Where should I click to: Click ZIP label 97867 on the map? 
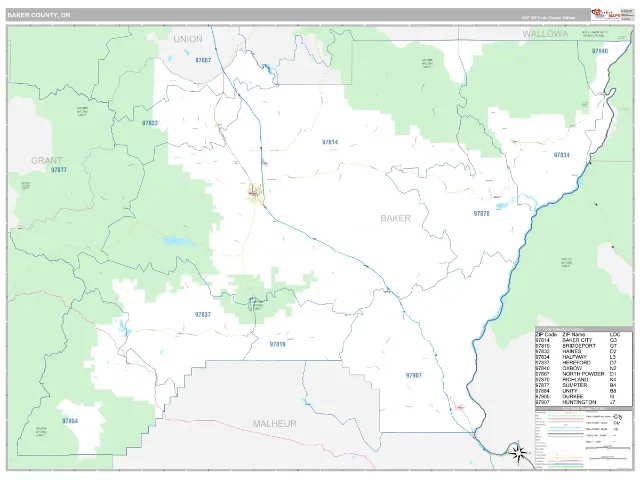click(x=203, y=60)
